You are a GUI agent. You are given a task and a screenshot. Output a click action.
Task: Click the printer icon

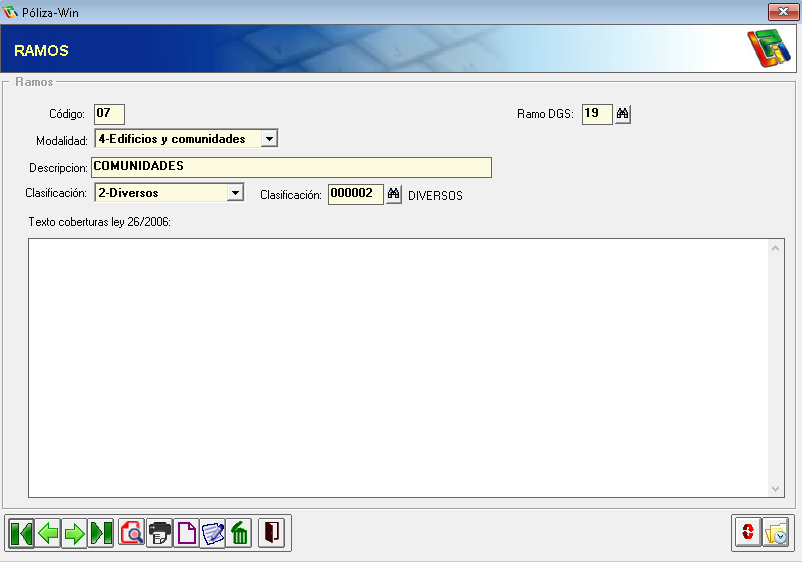tap(160, 533)
